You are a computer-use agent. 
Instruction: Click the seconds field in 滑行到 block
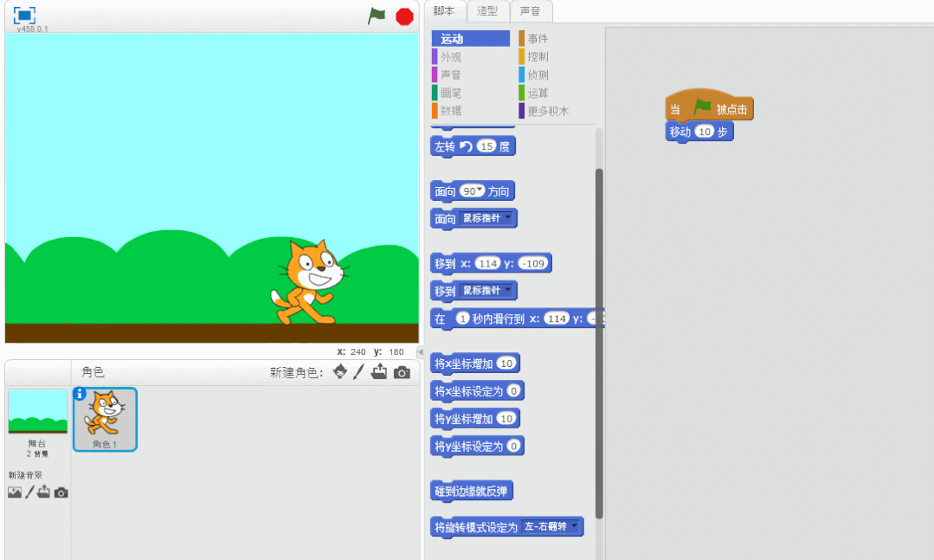(x=462, y=319)
